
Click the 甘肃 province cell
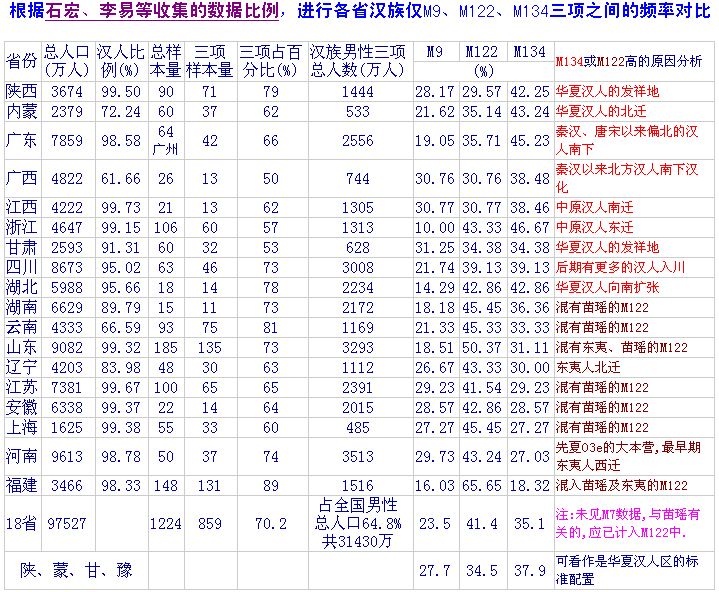coord(21,248)
